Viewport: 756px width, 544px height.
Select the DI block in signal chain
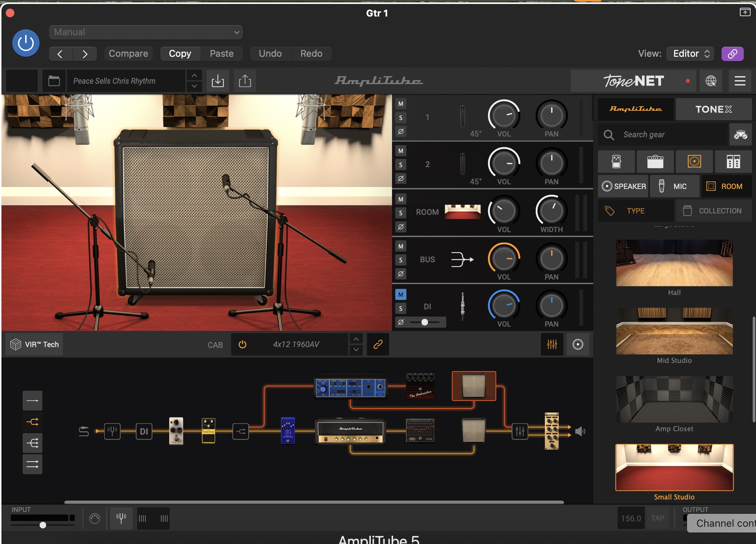tap(144, 431)
